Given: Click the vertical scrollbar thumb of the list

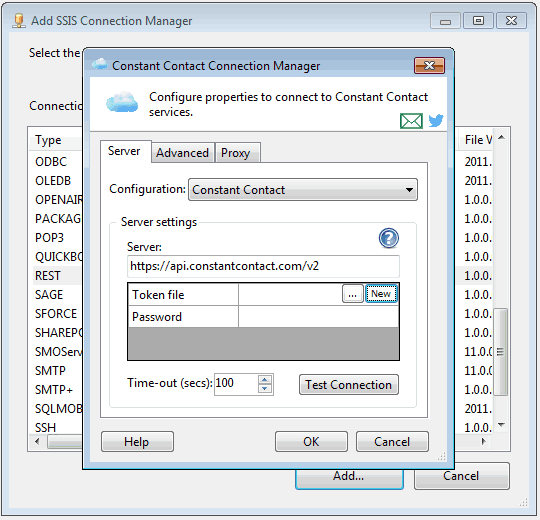Looking at the screenshot, I should (500, 352).
